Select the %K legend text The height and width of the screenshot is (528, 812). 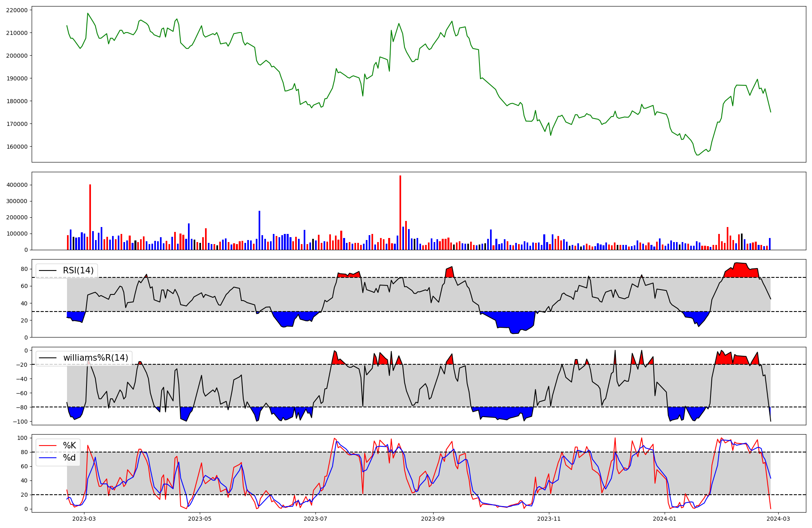pyautogui.click(x=69, y=446)
